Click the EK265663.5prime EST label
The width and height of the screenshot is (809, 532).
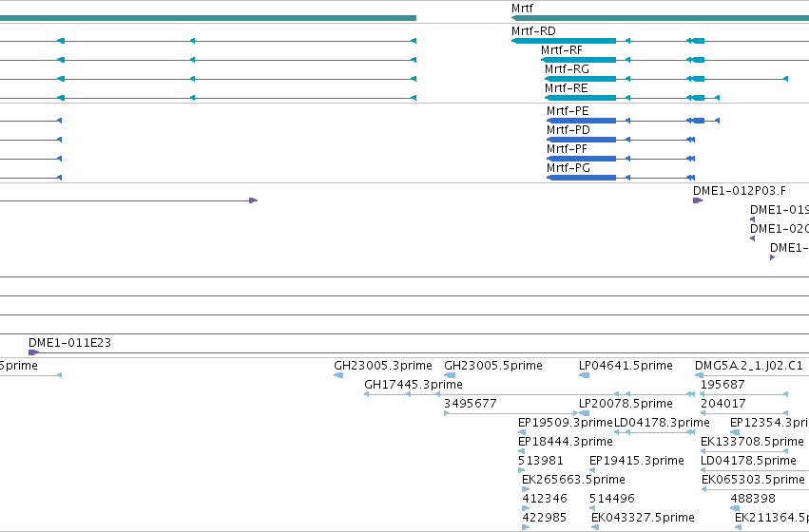574,480
